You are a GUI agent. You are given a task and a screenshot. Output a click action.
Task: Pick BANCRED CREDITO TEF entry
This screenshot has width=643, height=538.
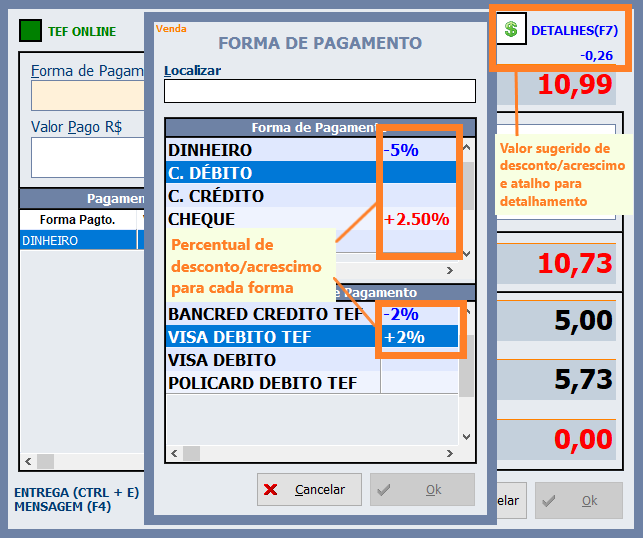(271, 314)
